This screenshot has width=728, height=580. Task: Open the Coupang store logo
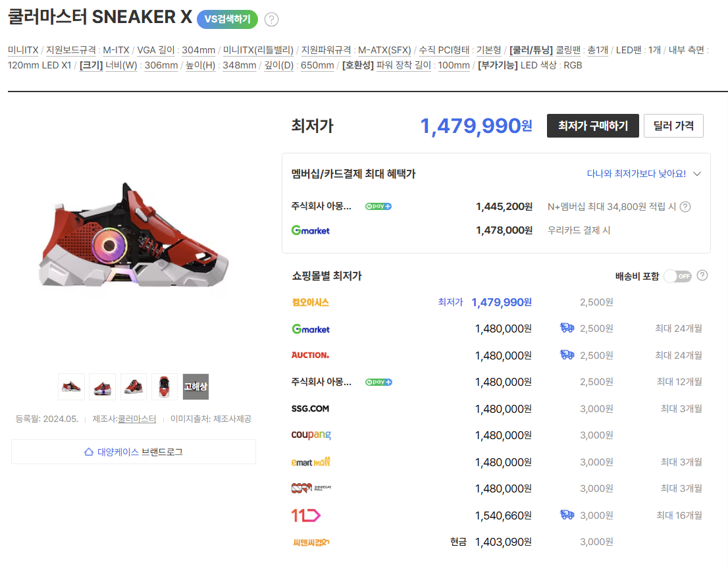pyautogui.click(x=311, y=435)
